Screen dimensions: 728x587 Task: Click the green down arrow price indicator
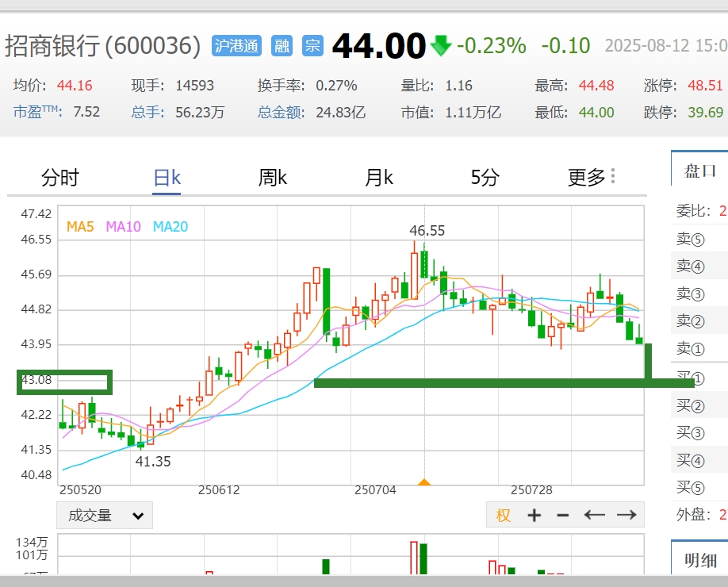click(441, 45)
